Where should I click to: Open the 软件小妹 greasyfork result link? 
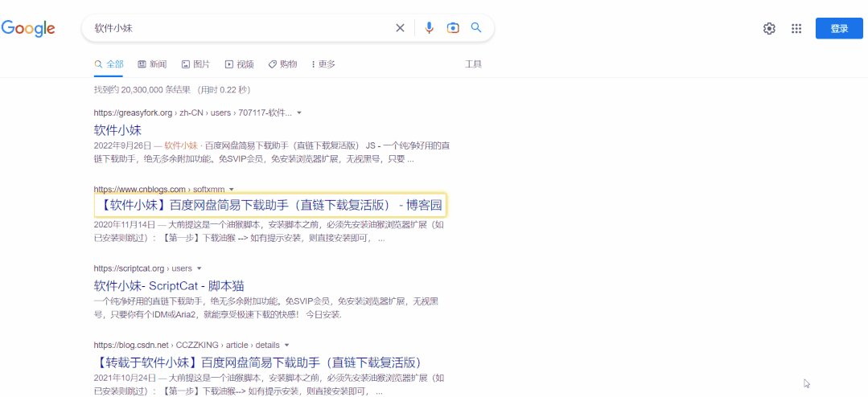(118, 130)
